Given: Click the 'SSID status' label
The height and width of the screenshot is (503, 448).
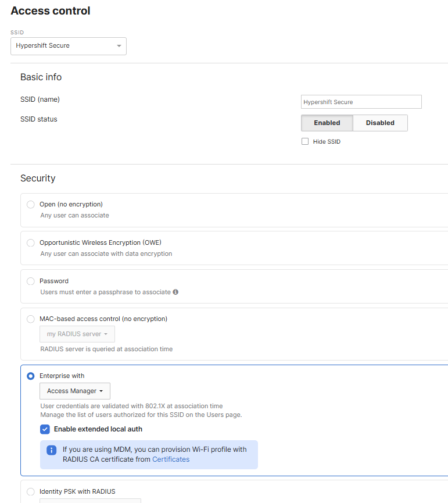Looking at the screenshot, I should click(x=39, y=119).
